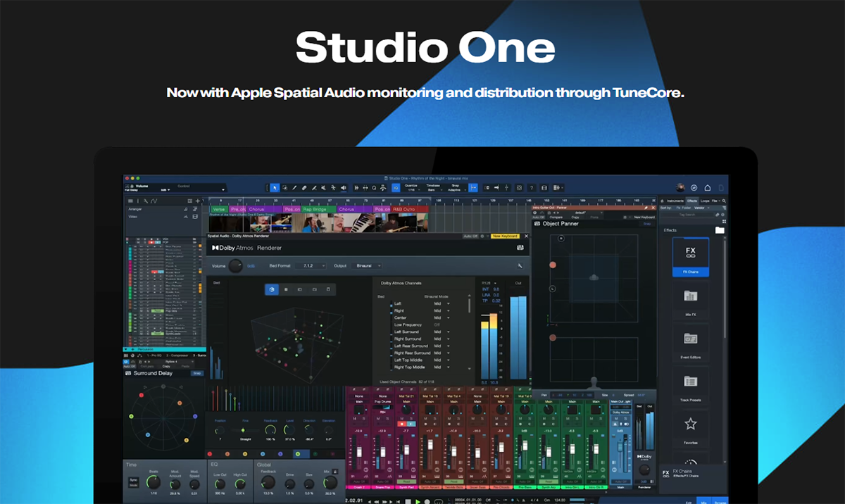The image size is (845, 504).
Task: Click Compare in the Object Panner
Action: [556, 218]
